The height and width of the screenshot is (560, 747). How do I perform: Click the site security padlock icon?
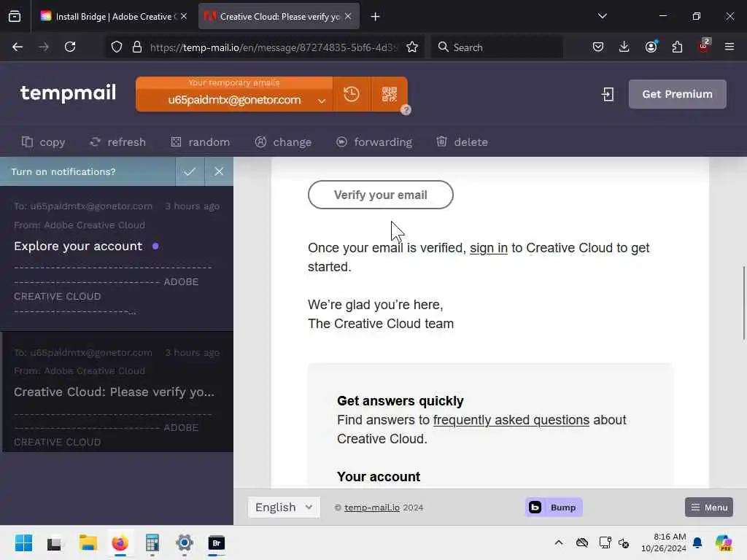tap(137, 47)
